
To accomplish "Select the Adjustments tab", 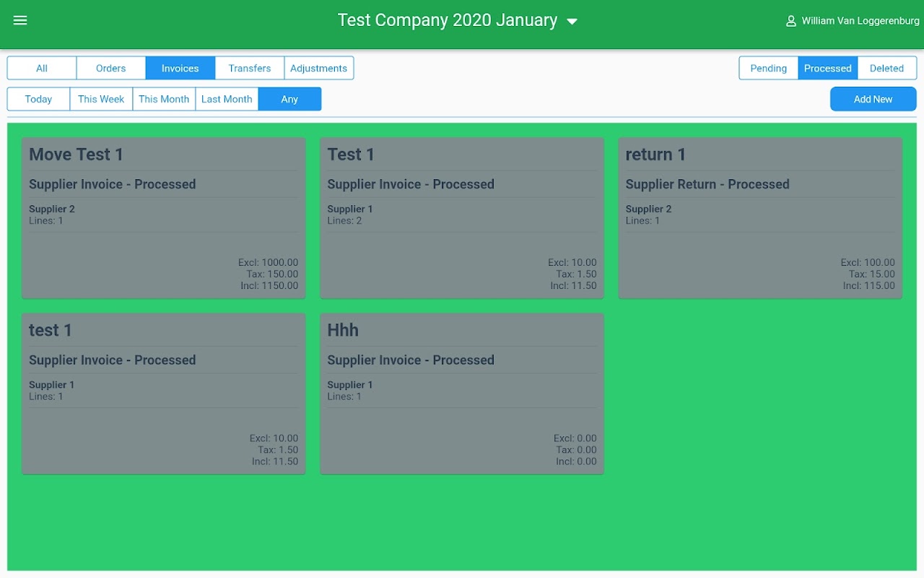I will (319, 68).
